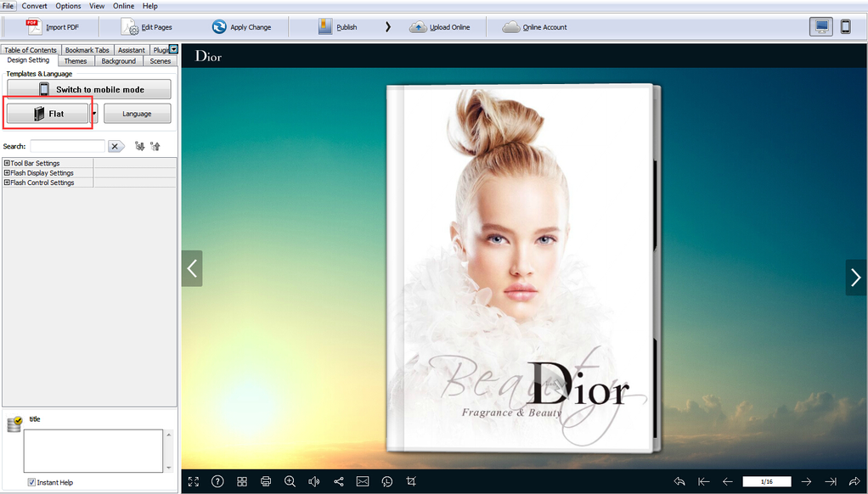
Task: Open the thumbnails grid icon
Action: pyautogui.click(x=242, y=481)
